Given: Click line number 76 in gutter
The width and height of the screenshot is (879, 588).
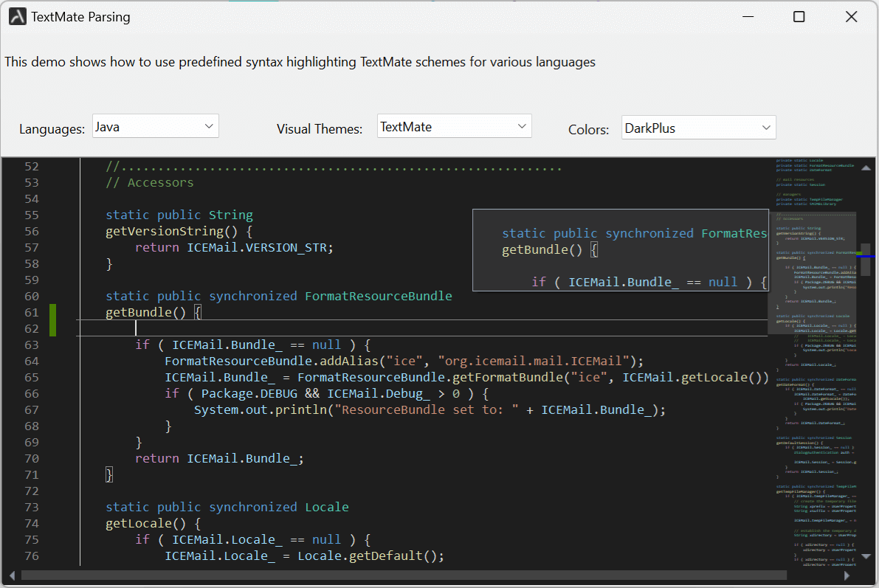Looking at the screenshot, I should click(32, 556).
